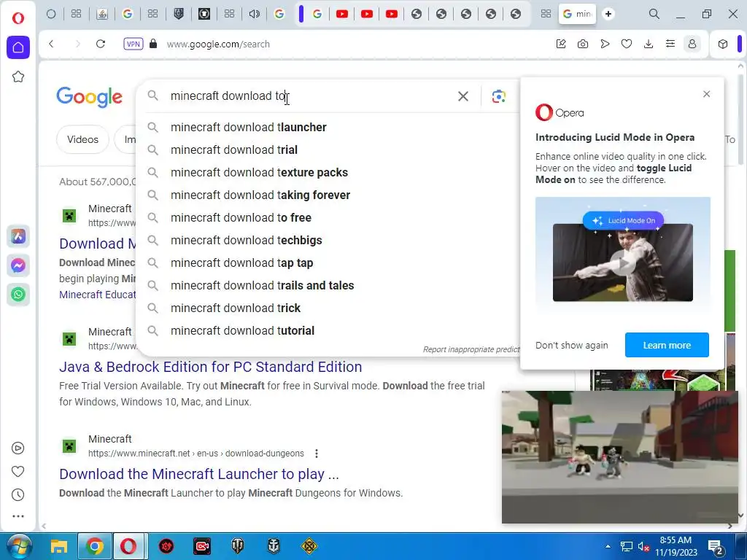View site security lock info

click(x=153, y=44)
